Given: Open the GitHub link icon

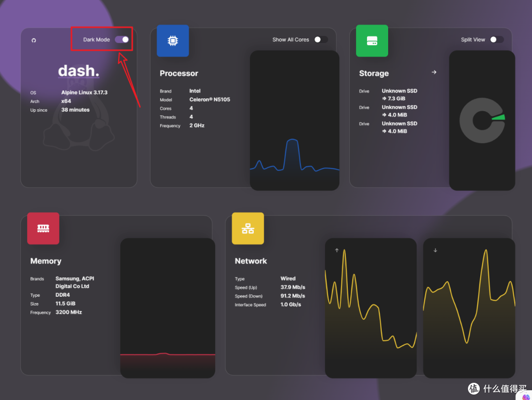Looking at the screenshot, I should coord(34,40).
